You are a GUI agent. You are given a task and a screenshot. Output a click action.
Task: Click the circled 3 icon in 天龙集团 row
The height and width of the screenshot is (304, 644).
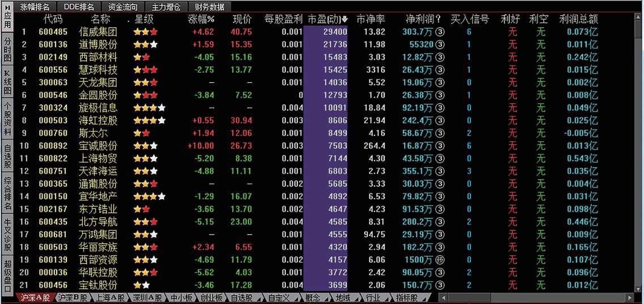440,83
